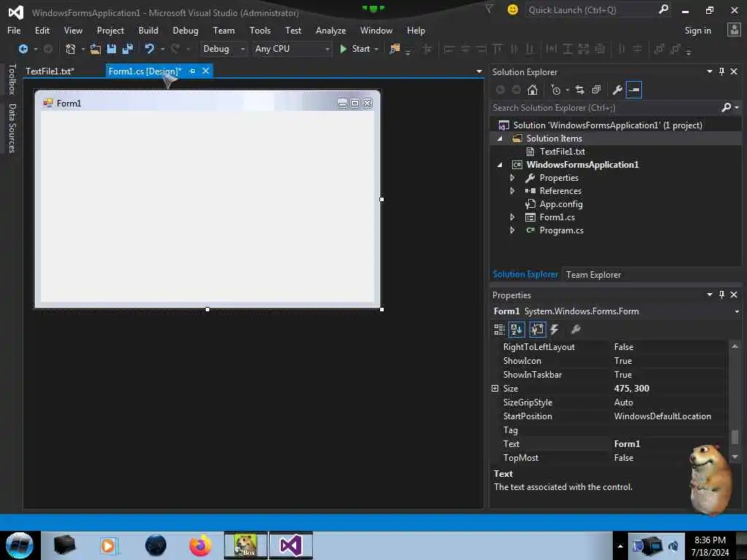
Task: Switch to the Team Explorer tab
Action: coord(593,275)
